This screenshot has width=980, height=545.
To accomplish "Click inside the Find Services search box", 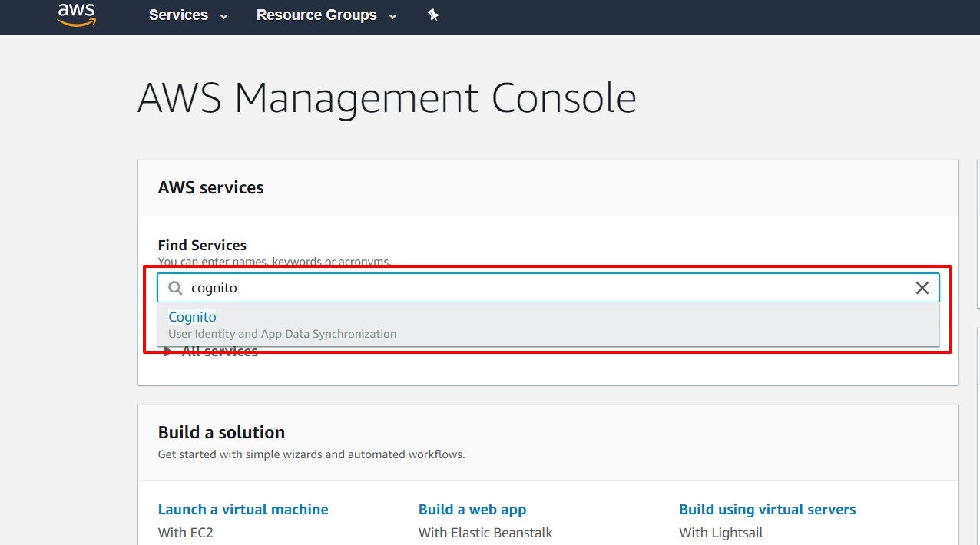I will [538, 287].
